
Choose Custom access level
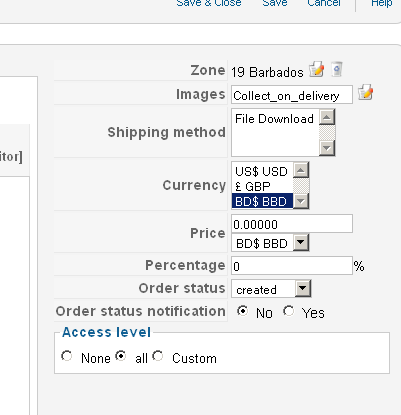[158, 356]
